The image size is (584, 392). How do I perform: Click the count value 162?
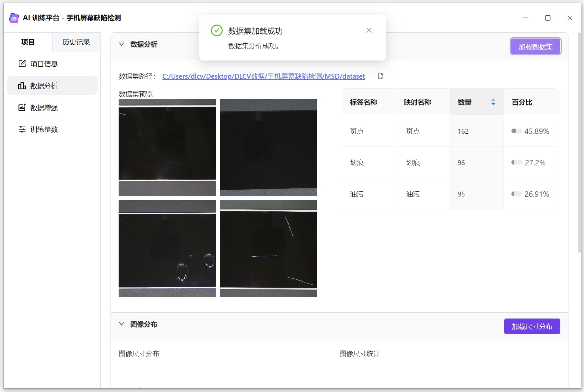click(463, 131)
